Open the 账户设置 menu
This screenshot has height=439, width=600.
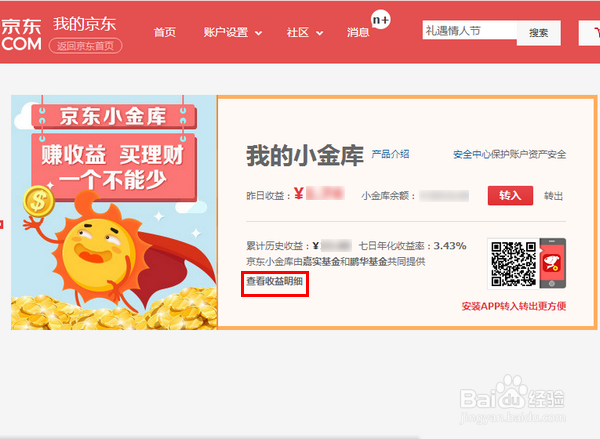(x=226, y=33)
